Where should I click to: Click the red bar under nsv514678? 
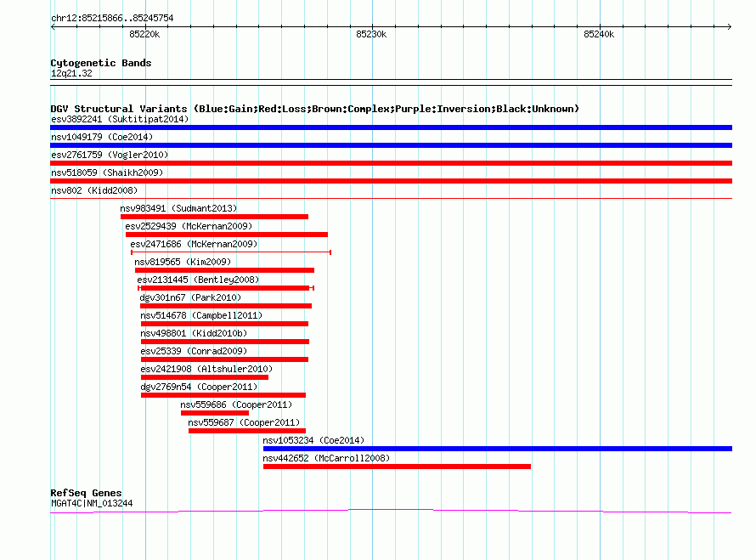pyautogui.click(x=225, y=324)
